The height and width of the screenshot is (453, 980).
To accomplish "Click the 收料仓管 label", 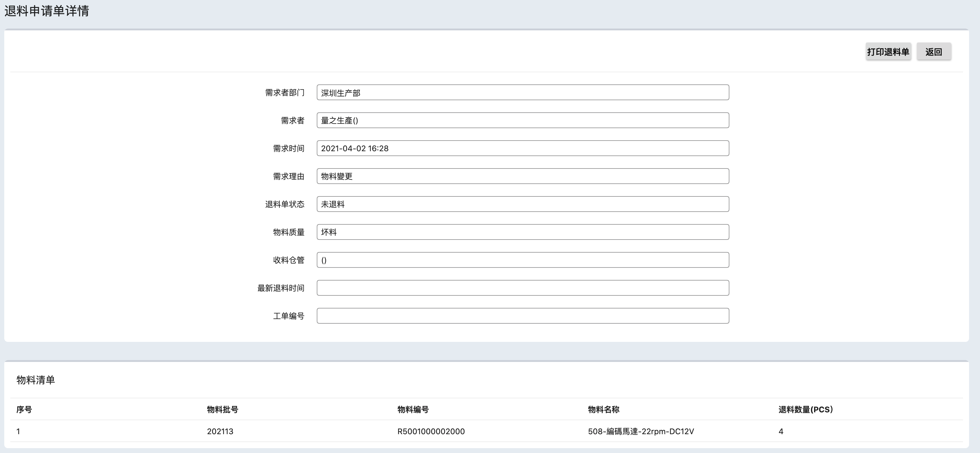I will click(x=289, y=260).
